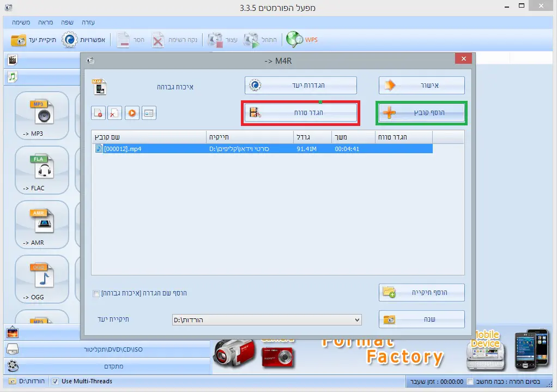Open the עזרה (Help) menu
The image size is (557, 392).
point(88,23)
